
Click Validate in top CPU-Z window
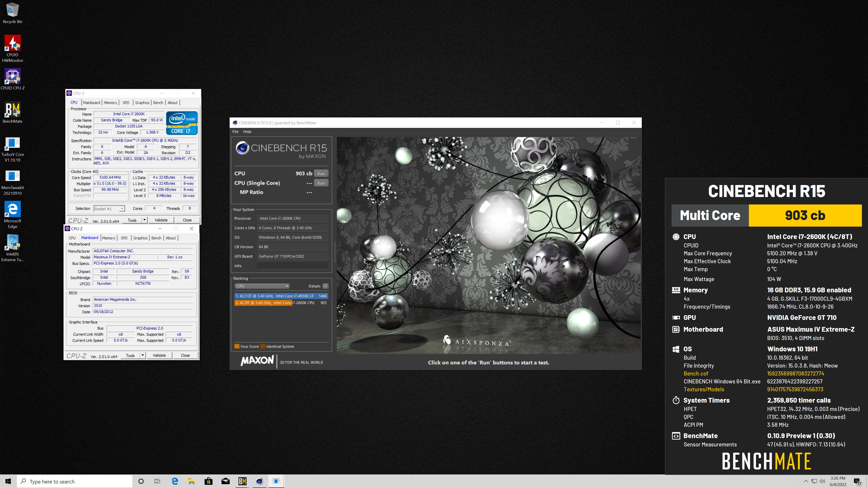(x=161, y=220)
